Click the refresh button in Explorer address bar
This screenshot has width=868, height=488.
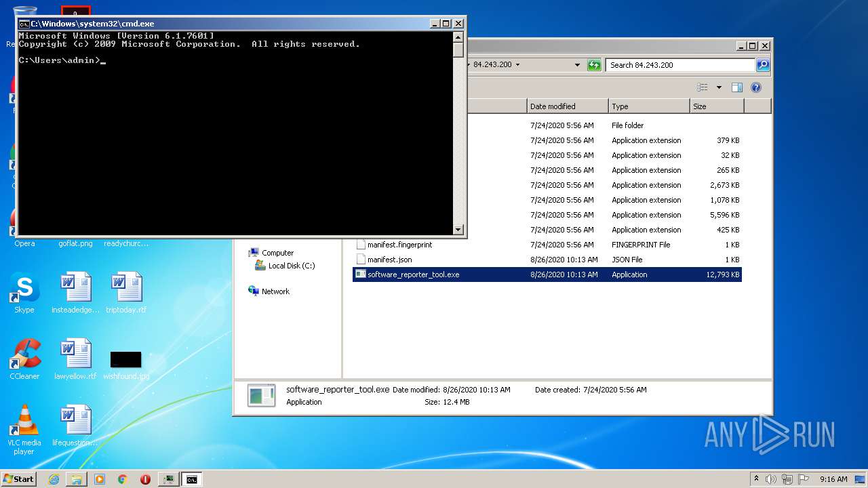coord(594,65)
